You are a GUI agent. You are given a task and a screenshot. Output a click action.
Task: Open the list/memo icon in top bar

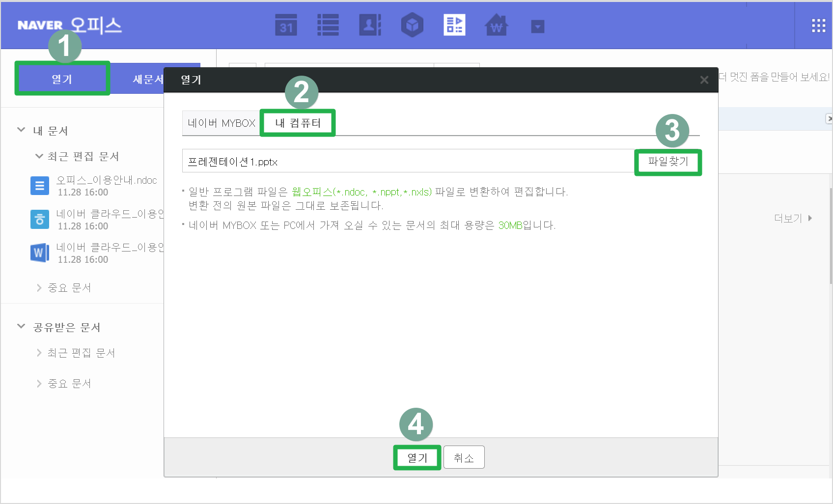pyautogui.click(x=328, y=25)
